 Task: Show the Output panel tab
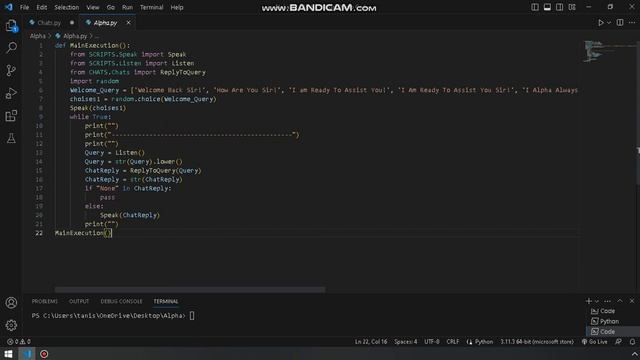click(x=79, y=301)
